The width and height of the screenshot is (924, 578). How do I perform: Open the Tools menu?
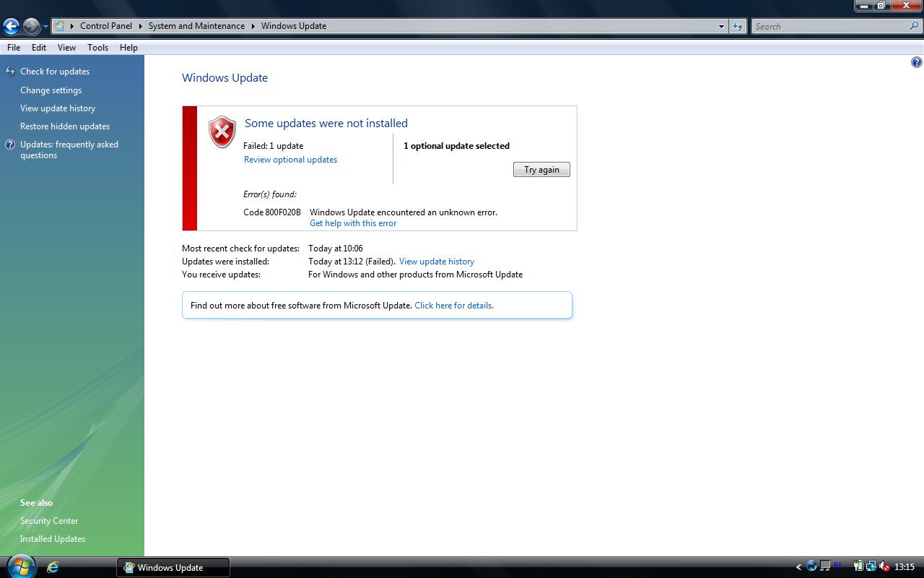[x=97, y=48]
